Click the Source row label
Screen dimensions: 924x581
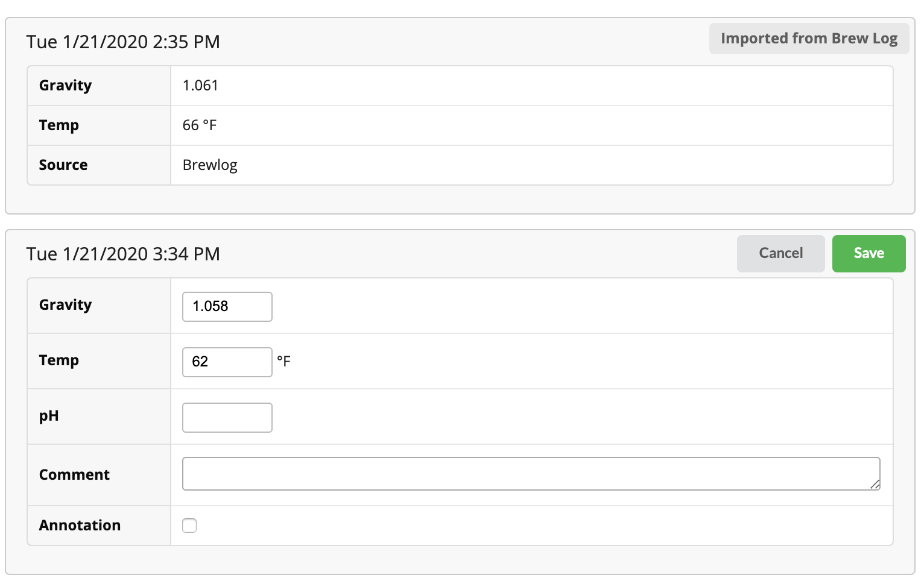[x=63, y=165]
